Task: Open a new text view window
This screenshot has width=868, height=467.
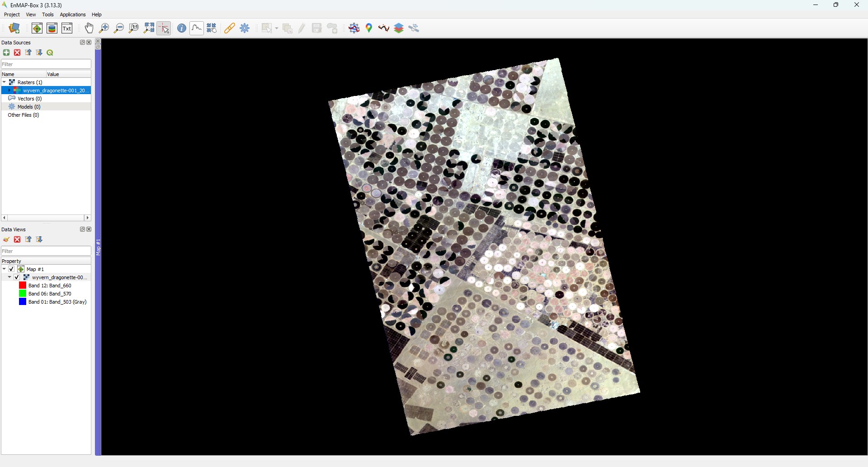Action: pyautogui.click(x=67, y=28)
